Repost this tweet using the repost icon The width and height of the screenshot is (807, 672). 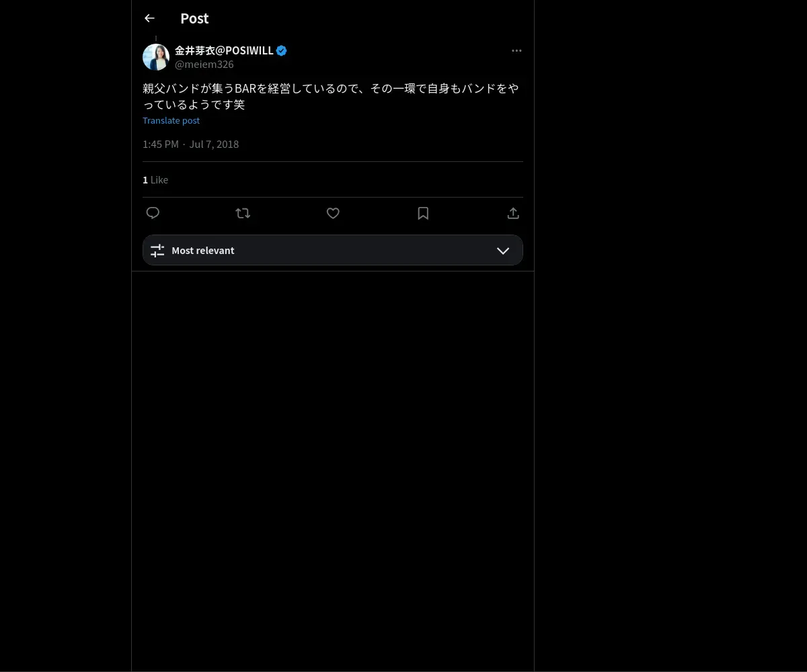click(243, 213)
